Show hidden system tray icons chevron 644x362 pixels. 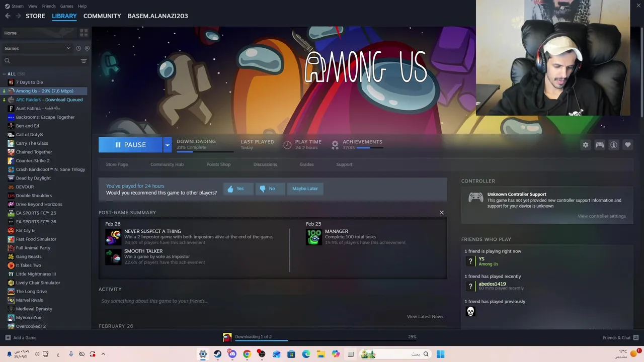pyautogui.click(x=103, y=354)
